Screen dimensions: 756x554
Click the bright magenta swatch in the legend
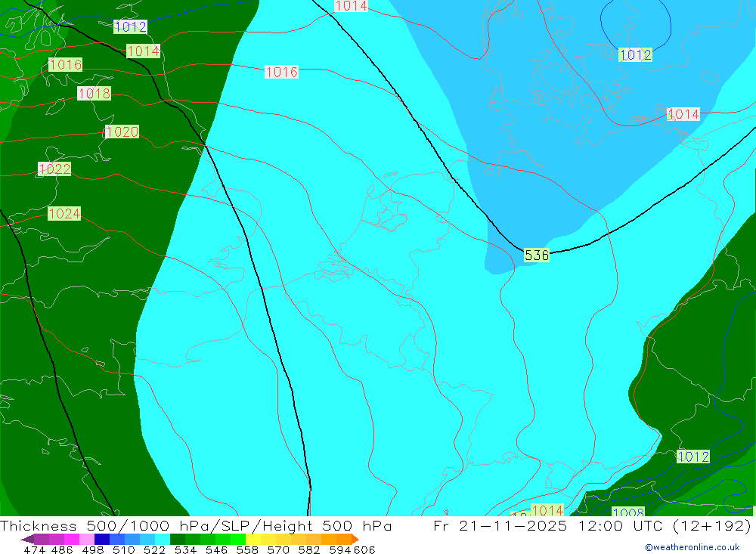(72, 539)
